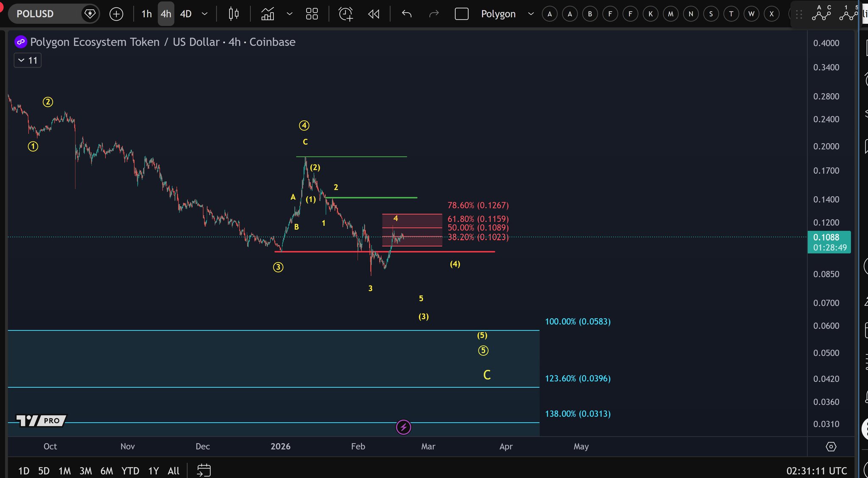Image resolution: width=868 pixels, height=478 pixels.
Task: Click the add symbol plus icon
Action: (116, 14)
